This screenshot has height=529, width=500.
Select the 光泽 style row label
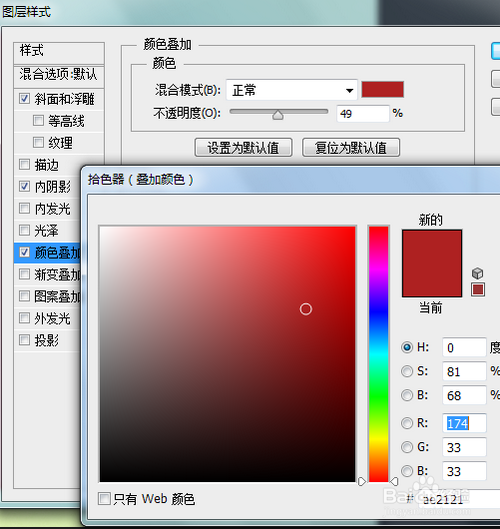47,231
